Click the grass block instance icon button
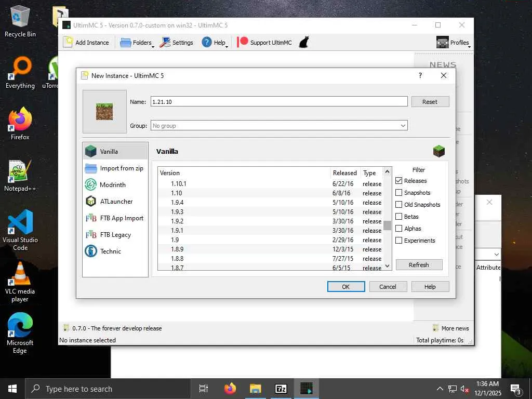The width and height of the screenshot is (532, 399). (x=104, y=112)
